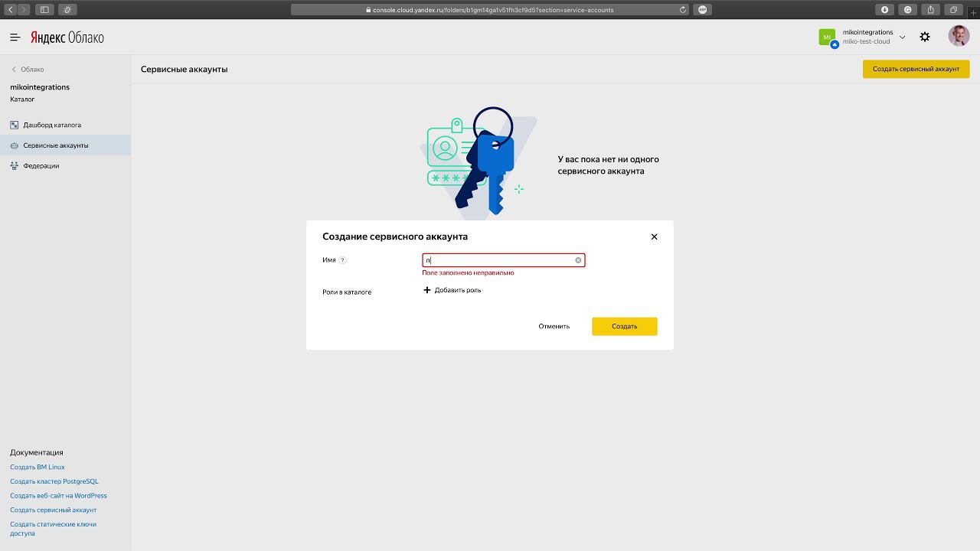Select Сервисные аккаунты in sidebar
Image resolution: width=980 pixels, height=551 pixels.
[65, 145]
